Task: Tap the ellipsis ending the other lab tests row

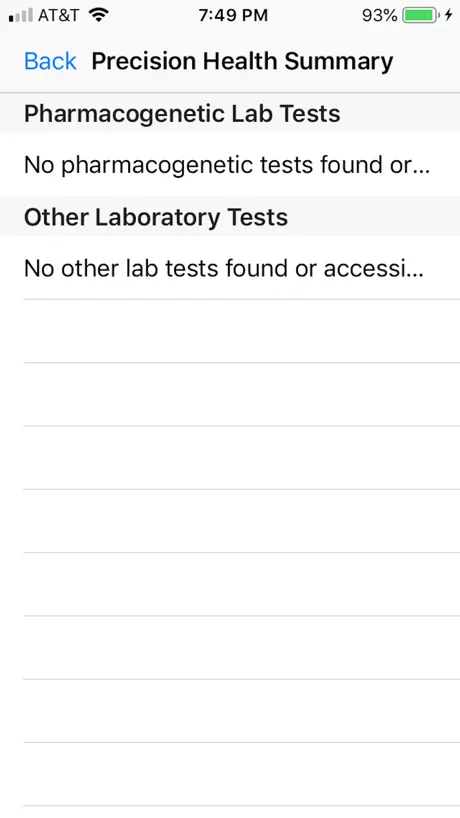Action: click(417, 274)
